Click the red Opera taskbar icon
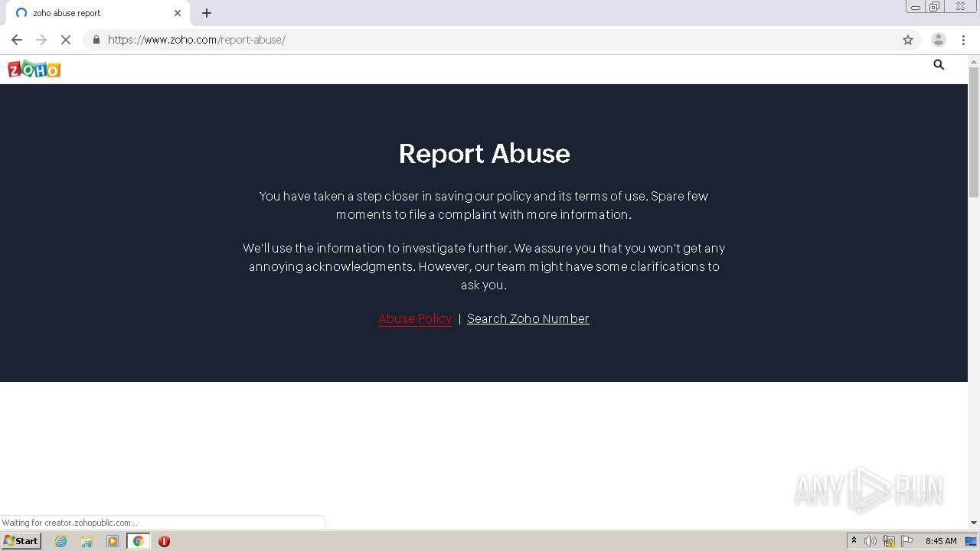This screenshot has width=980, height=551. tap(164, 541)
